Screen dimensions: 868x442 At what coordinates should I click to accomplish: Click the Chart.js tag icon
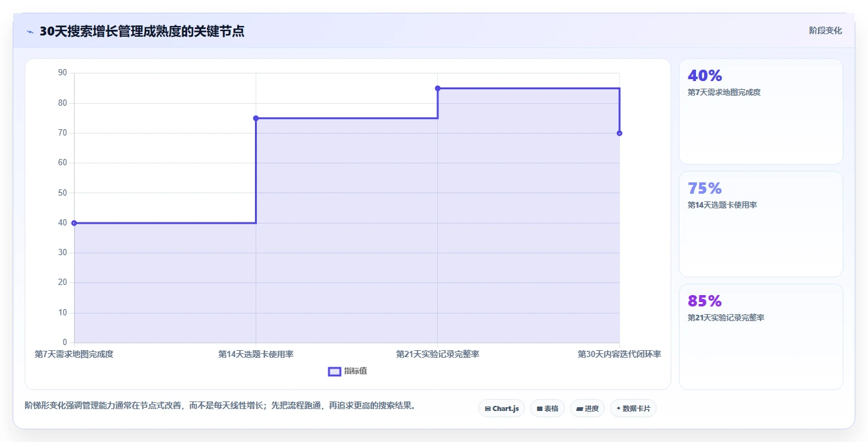click(x=488, y=409)
